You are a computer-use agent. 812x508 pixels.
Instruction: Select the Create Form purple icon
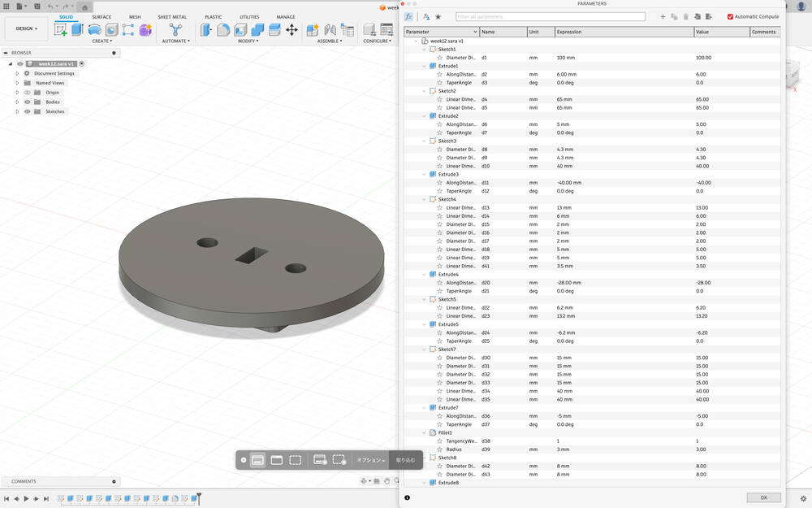pyautogui.click(x=145, y=29)
